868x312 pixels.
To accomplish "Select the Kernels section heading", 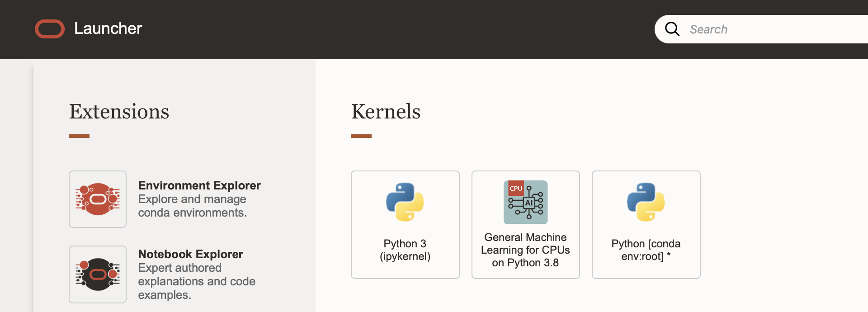I will 386,111.
